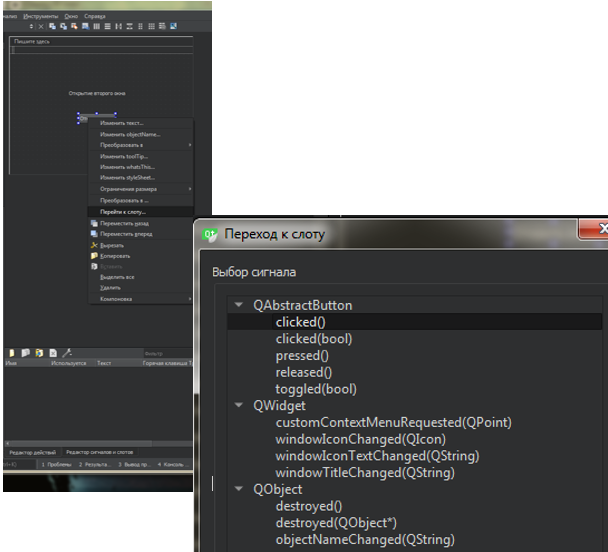Collapse the QWidget signal group
The width and height of the screenshot is (608, 552).
point(238,406)
